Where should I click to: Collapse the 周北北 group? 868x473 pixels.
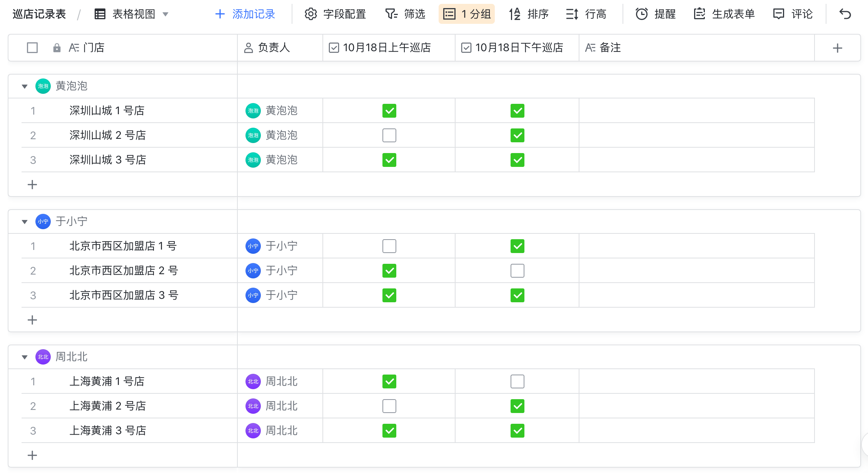point(24,357)
